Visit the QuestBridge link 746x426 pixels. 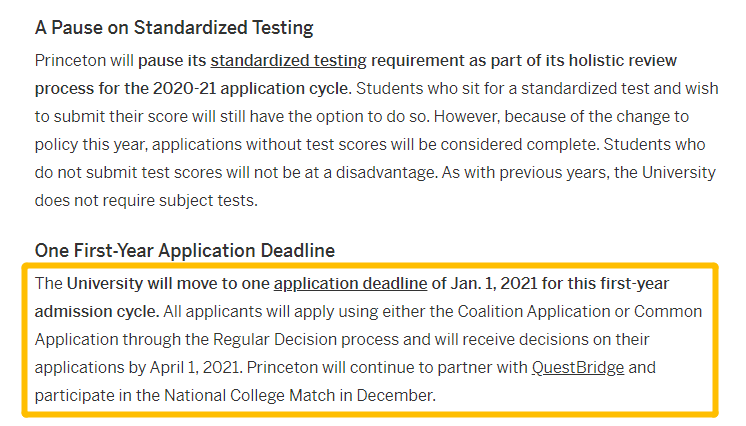point(578,367)
